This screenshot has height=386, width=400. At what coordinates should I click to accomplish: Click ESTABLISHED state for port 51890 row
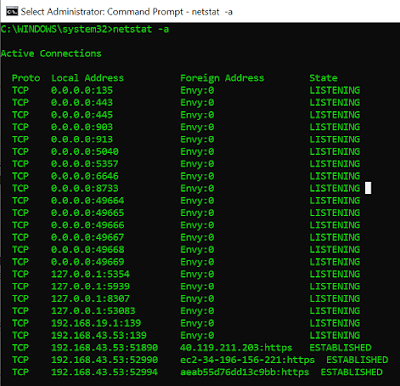340,348
